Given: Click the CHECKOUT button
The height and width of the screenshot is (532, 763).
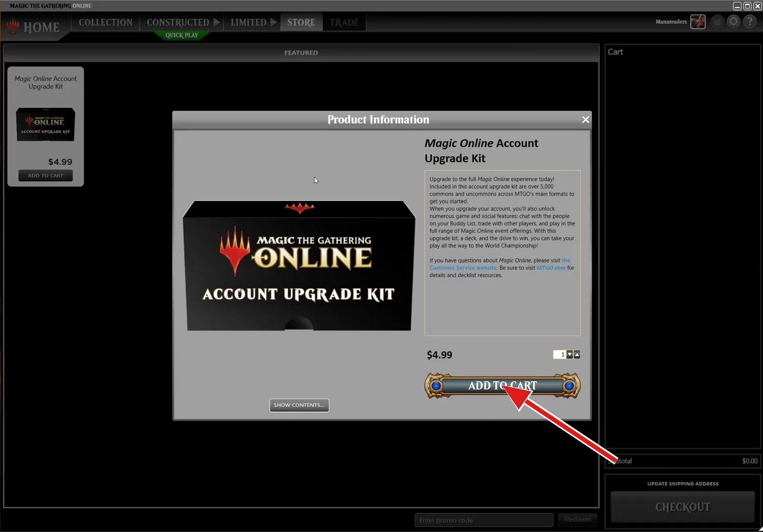Looking at the screenshot, I should (683, 507).
